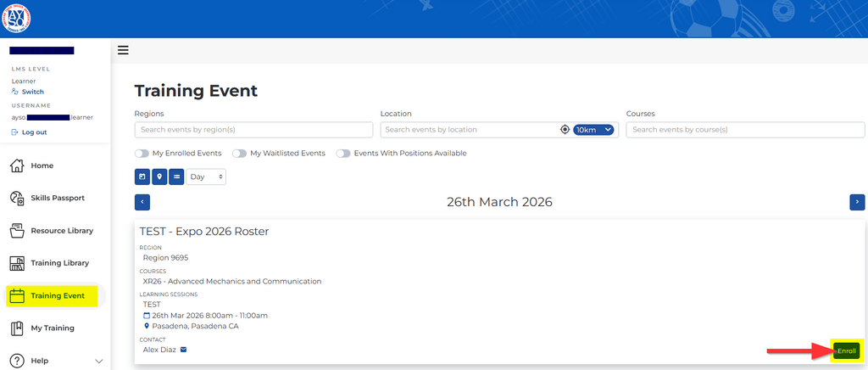Switch to map view pin icon

[159, 177]
